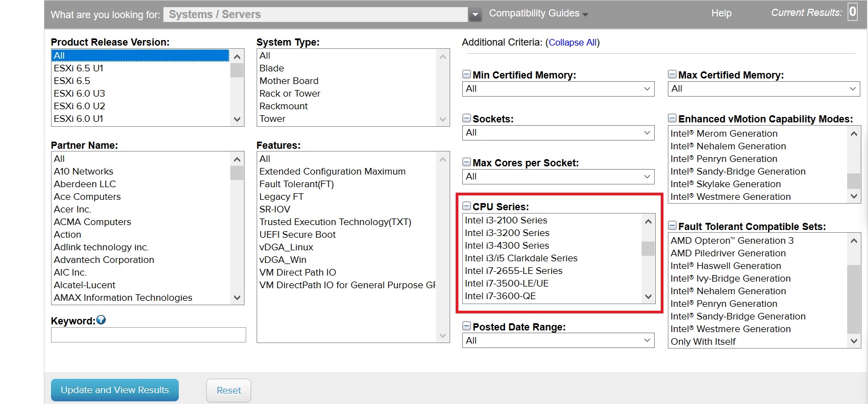Viewport: 868px width, 404px height.
Task: Select Intel Skylake Generation vMotion mode
Action: coord(758,184)
